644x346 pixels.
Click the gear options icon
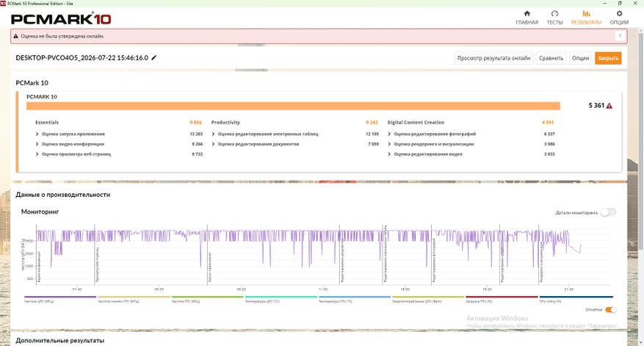coord(619,13)
